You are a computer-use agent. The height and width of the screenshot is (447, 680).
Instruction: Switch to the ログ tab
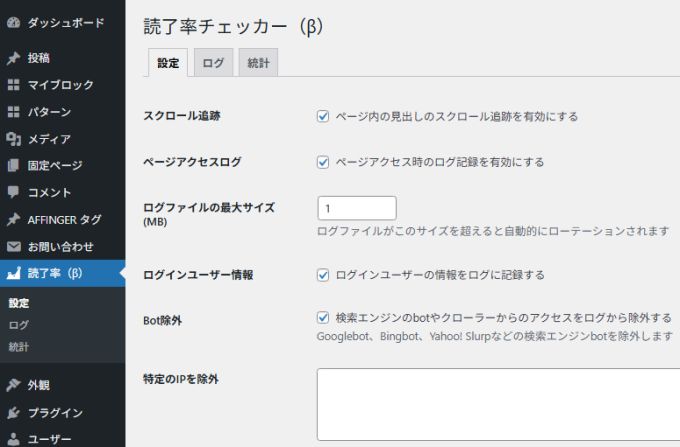213,63
